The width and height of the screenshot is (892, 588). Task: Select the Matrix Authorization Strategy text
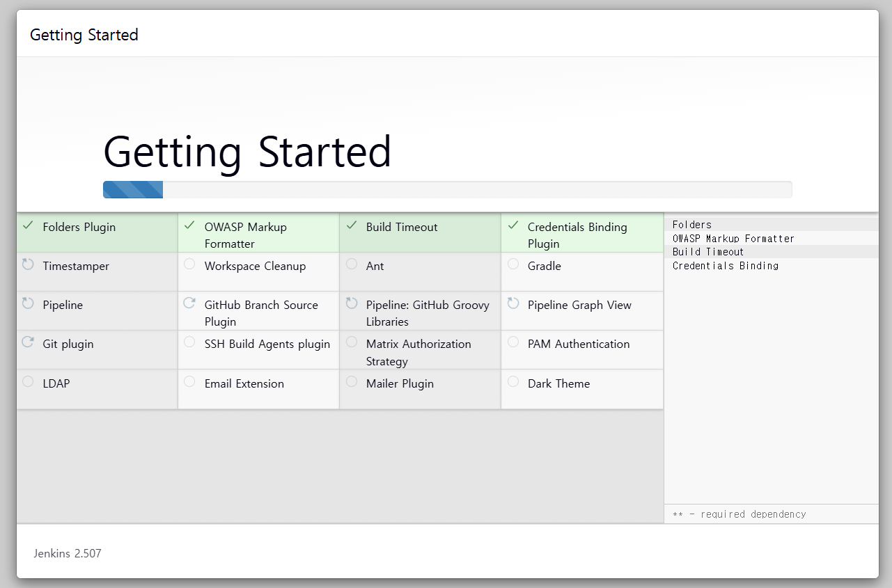coord(418,352)
